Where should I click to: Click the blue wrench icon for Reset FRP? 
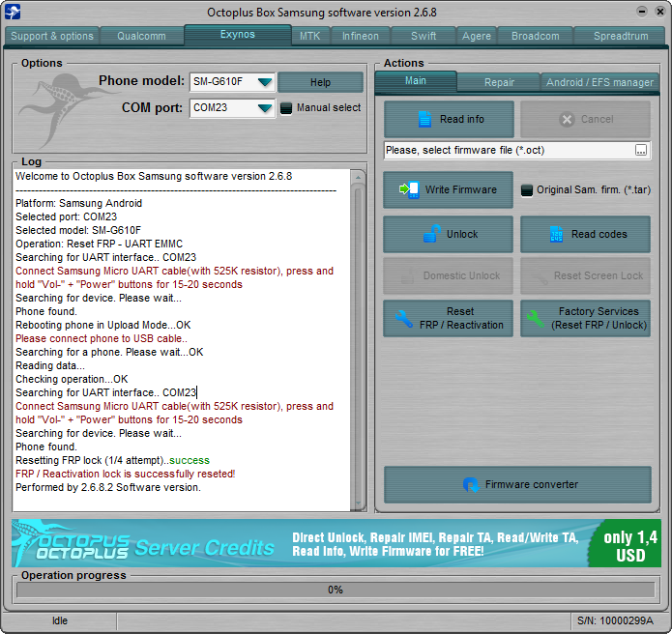[404, 319]
